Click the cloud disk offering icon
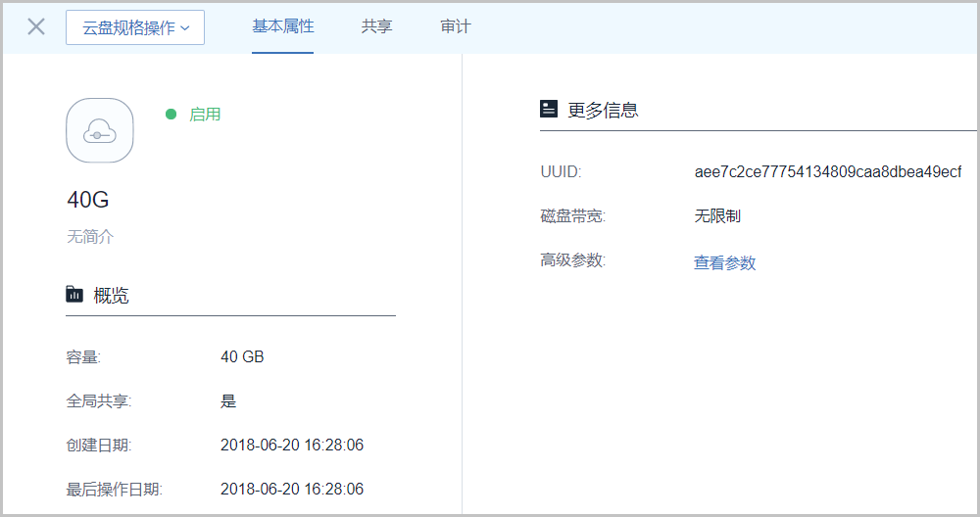 (x=100, y=130)
